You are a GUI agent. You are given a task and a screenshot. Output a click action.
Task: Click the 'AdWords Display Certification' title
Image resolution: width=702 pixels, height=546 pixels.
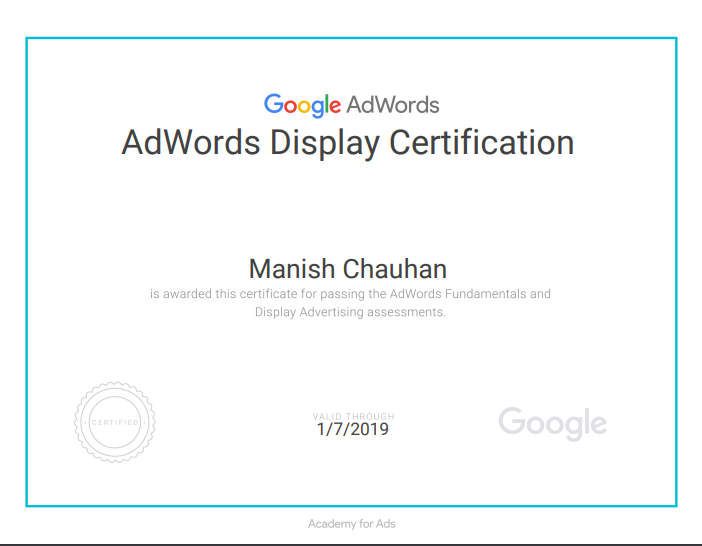[x=348, y=143]
